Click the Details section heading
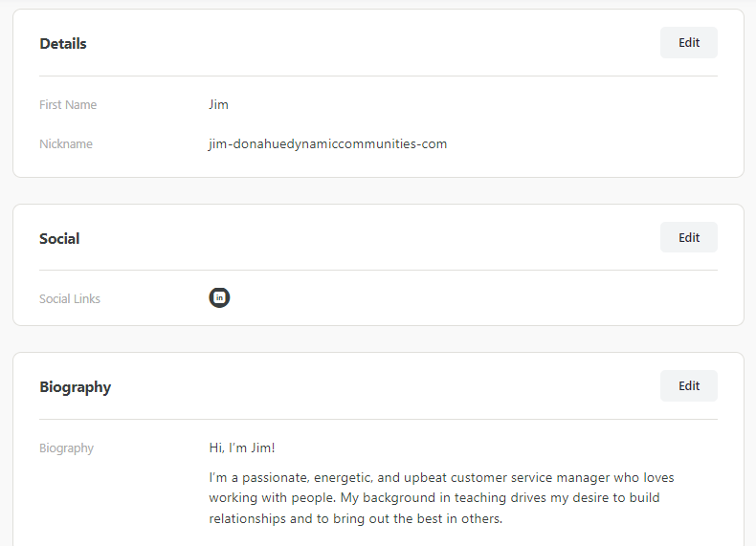The height and width of the screenshot is (546, 756). 62,44
